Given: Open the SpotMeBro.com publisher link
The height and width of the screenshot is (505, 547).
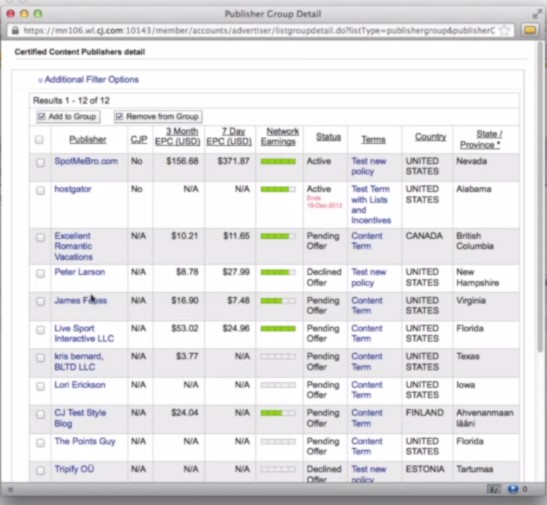Looking at the screenshot, I should coord(86,161).
